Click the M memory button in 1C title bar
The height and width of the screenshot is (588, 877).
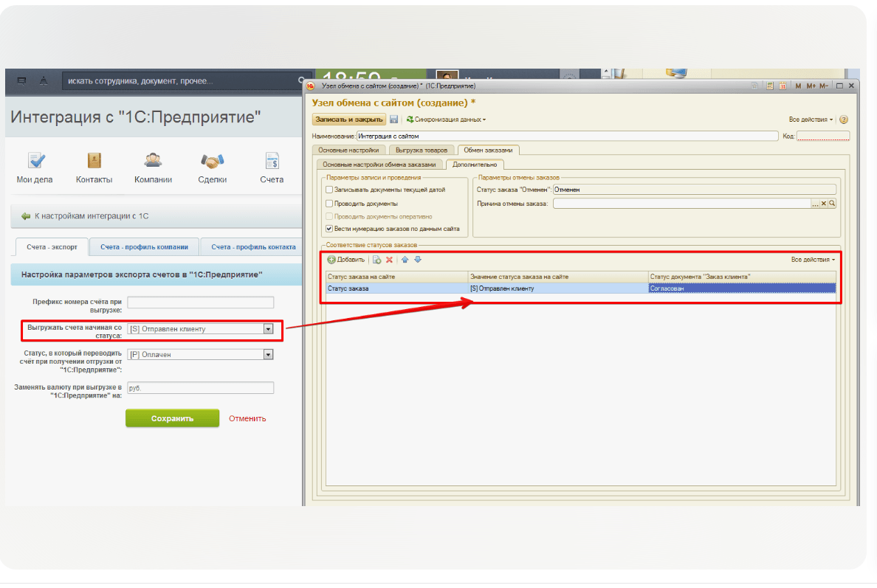point(798,86)
